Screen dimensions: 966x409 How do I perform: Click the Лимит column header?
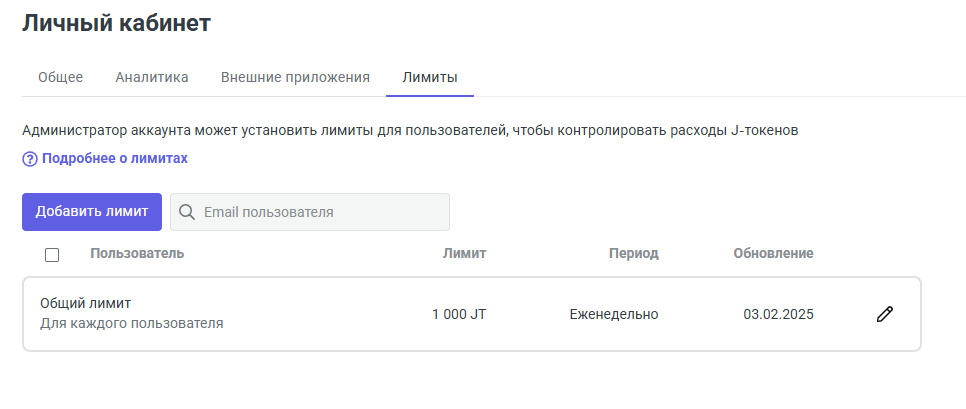point(464,253)
